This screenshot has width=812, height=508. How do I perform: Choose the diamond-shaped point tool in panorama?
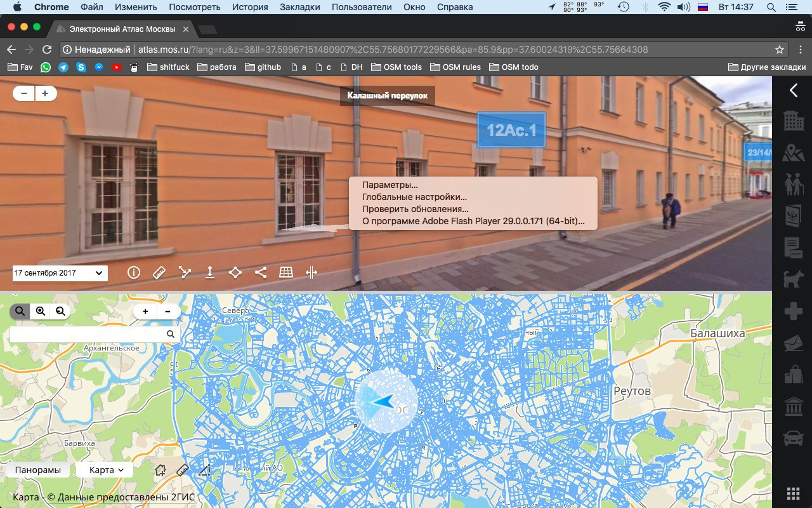tap(235, 272)
